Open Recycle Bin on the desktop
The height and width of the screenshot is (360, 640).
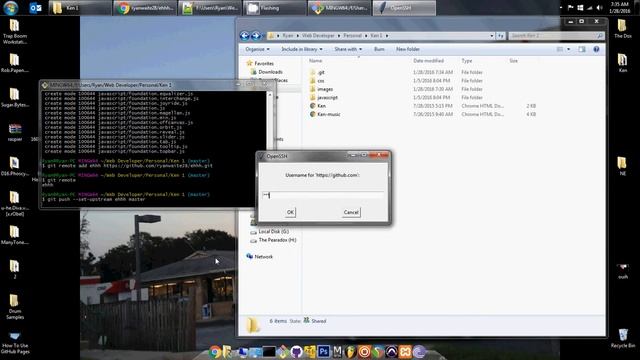(x=623, y=338)
